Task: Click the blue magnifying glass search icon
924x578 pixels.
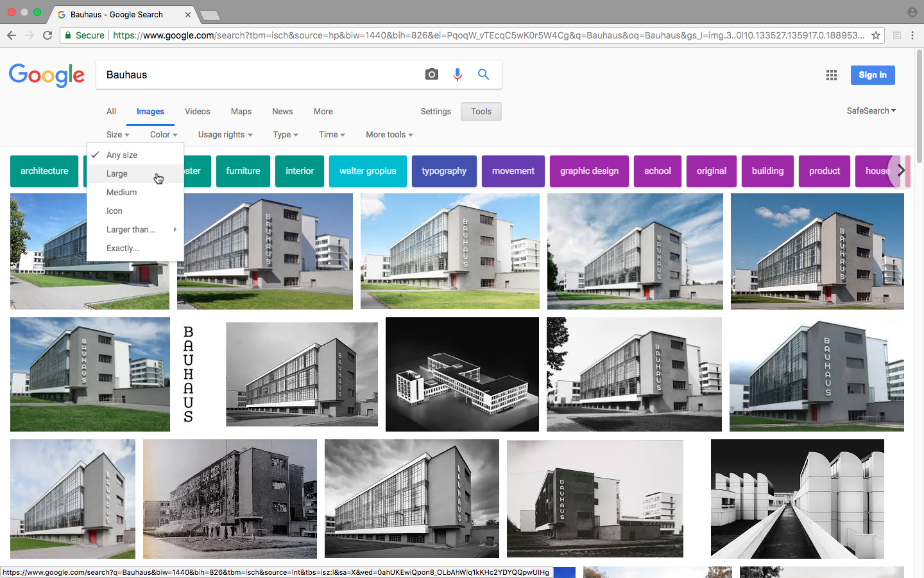Action: (484, 74)
